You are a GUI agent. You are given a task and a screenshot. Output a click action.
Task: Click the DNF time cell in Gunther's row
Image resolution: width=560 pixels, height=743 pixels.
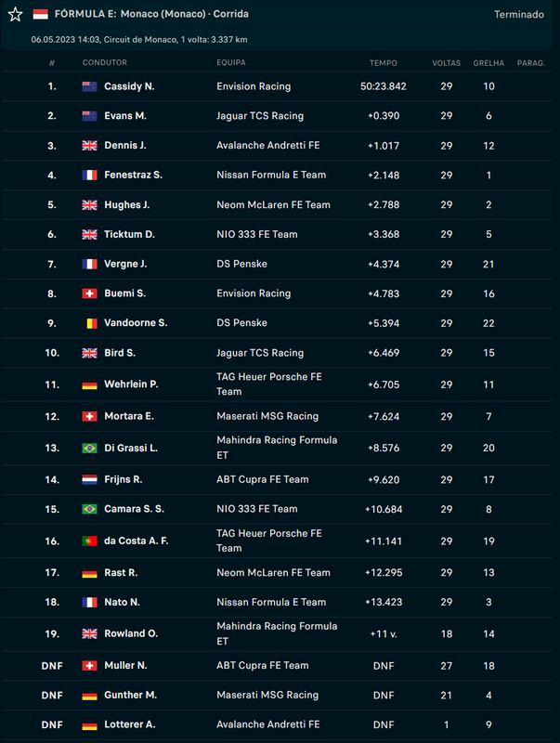[384, 695]
